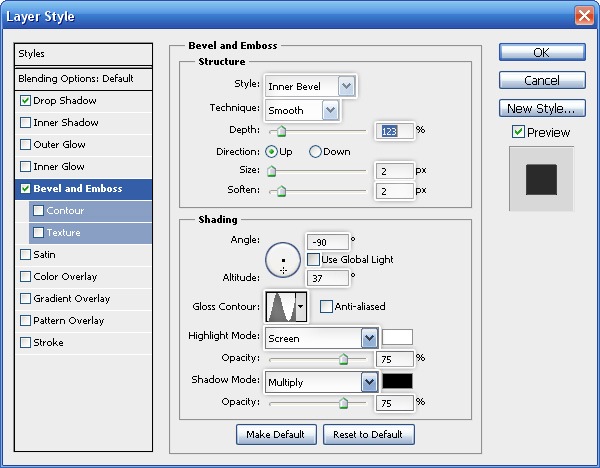Open the black shadow color swatch

398,381
